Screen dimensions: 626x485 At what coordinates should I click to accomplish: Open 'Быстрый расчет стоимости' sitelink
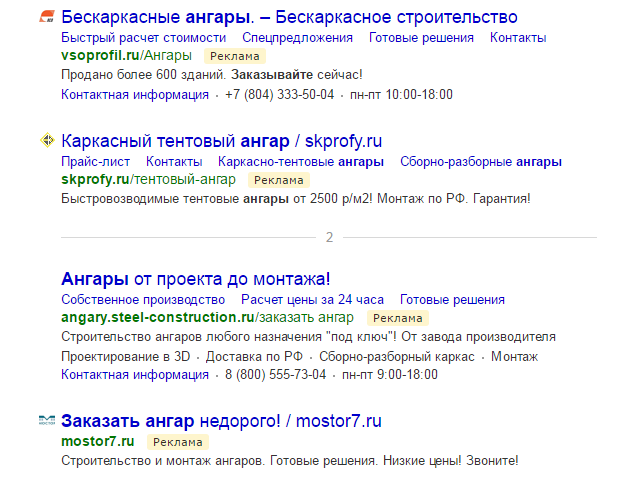coord(143,38)
